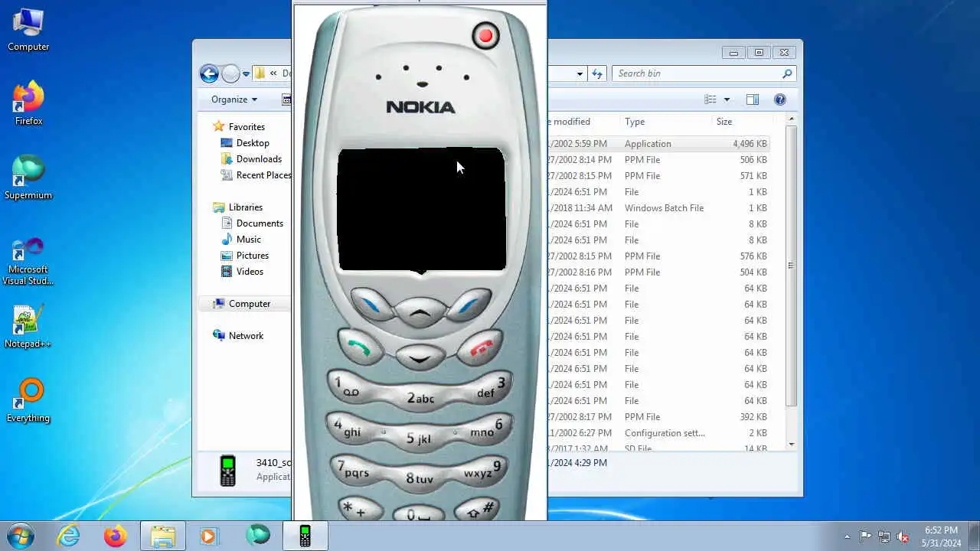Open Notepad++ desktop shortcut

[28, 327]
